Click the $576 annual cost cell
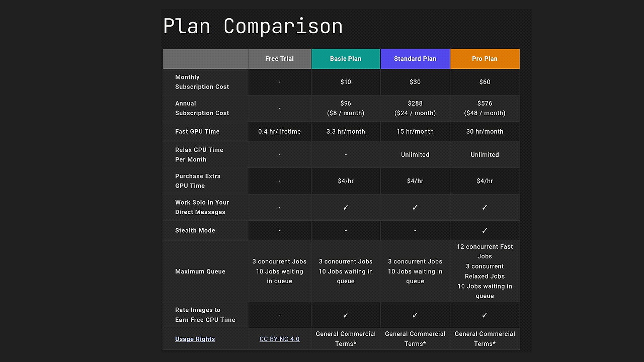Image resolution: width=644 pixels, height=362 pixels. 485,108
